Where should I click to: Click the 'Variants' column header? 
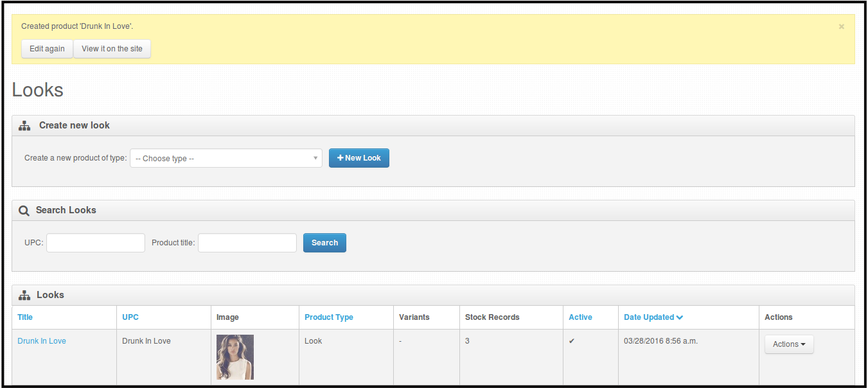(x=414, y=317)
